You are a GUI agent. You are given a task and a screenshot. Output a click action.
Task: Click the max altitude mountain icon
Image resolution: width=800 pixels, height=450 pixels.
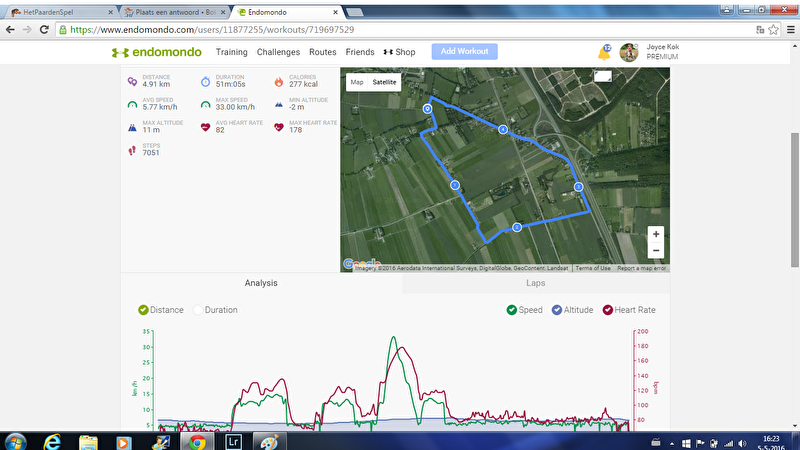132,127
